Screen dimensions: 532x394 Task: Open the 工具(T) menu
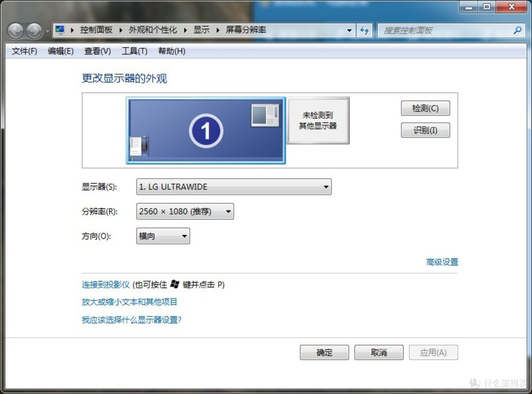[x=134, y=51]
